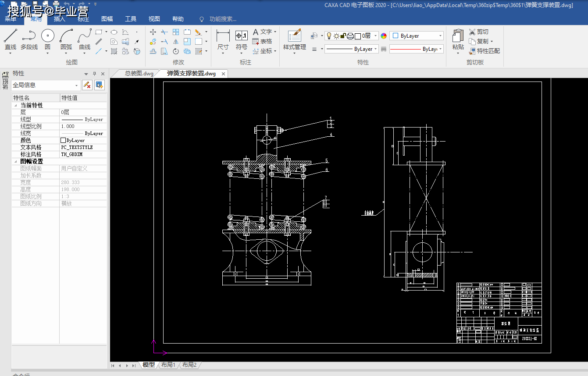
Task: Click the color wheel icon in 特性 group
Action: tap(384, 36)
